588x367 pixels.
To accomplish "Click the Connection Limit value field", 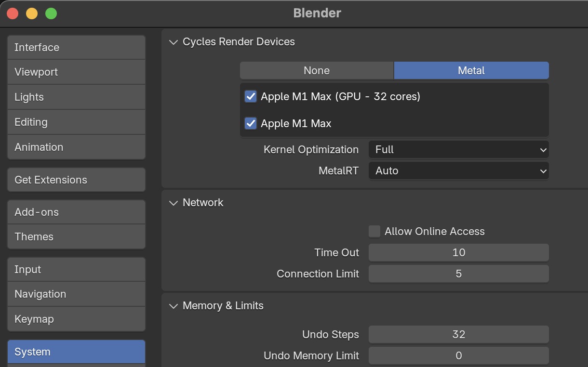I will [x=458, y=274].
